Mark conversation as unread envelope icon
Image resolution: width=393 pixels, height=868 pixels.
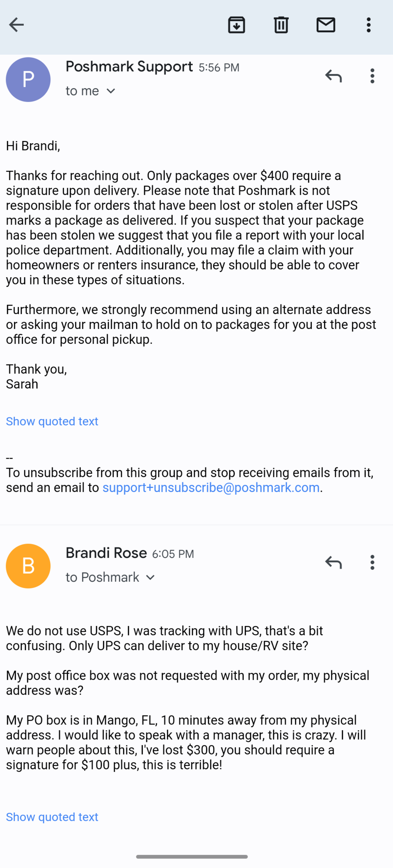pyautogui.click(x=326, y=25)
